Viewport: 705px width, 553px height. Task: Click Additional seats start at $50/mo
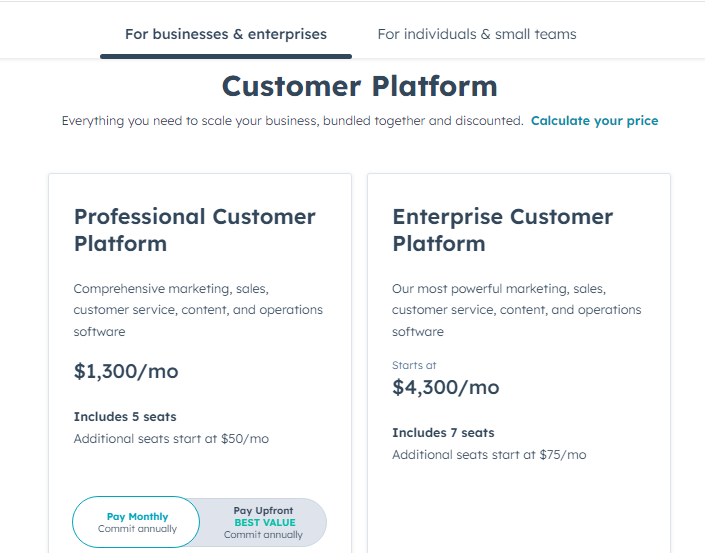pos(171,439)
